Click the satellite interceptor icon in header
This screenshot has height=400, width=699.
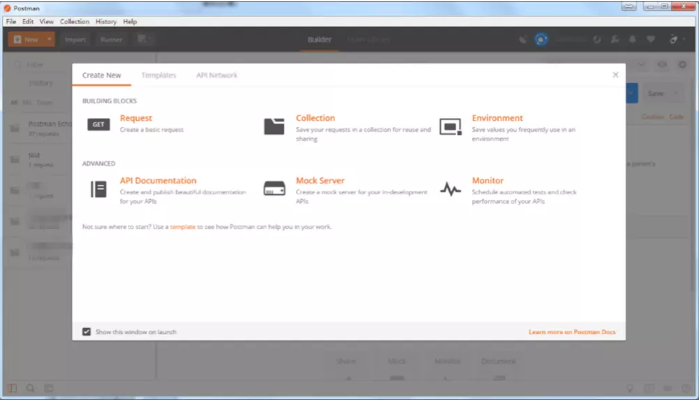(x=522, y=39)
